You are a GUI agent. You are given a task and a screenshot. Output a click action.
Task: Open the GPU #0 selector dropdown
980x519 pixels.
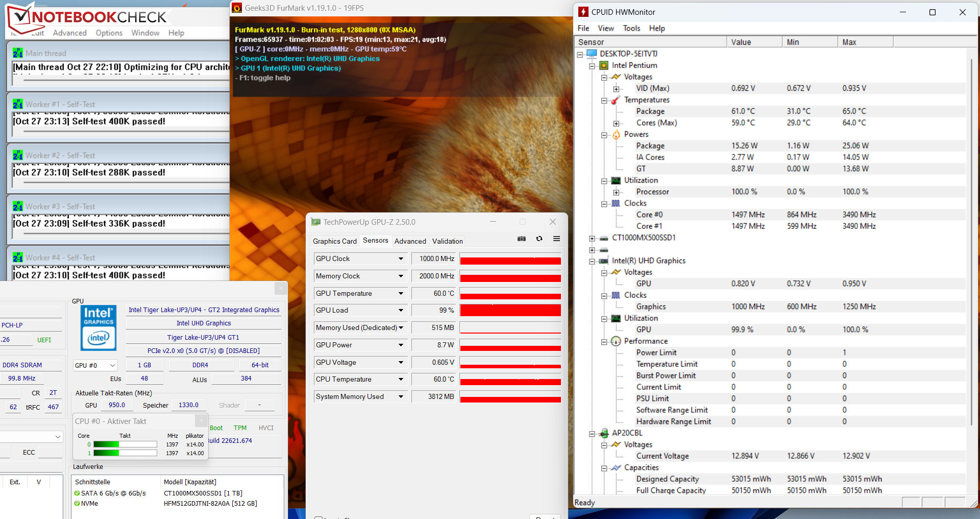(95, 365)
